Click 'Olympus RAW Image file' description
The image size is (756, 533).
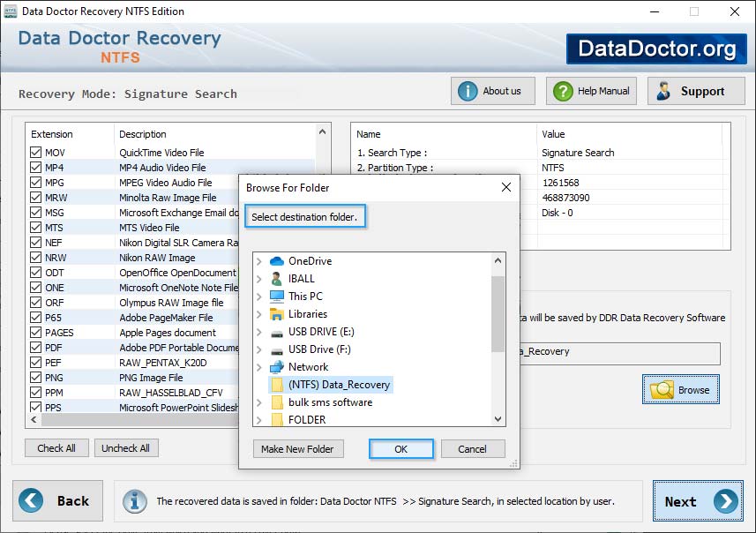[172, 303]
